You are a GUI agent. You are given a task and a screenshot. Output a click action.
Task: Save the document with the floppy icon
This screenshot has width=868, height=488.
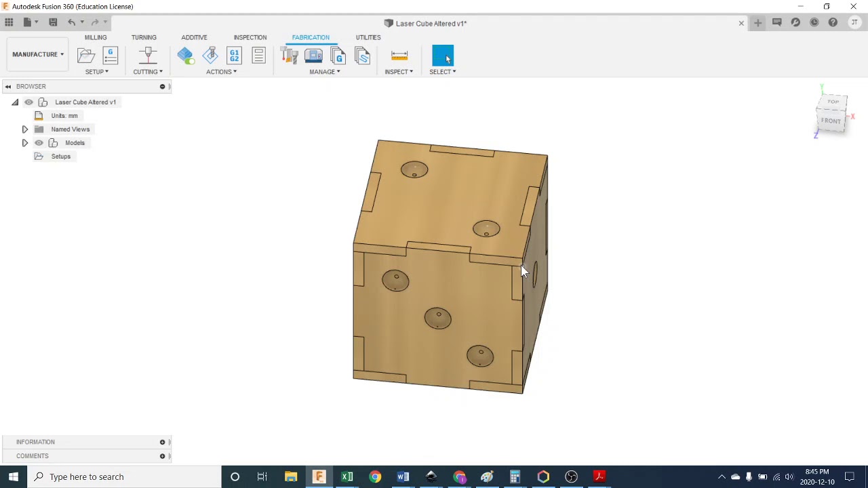pos(53,22)
